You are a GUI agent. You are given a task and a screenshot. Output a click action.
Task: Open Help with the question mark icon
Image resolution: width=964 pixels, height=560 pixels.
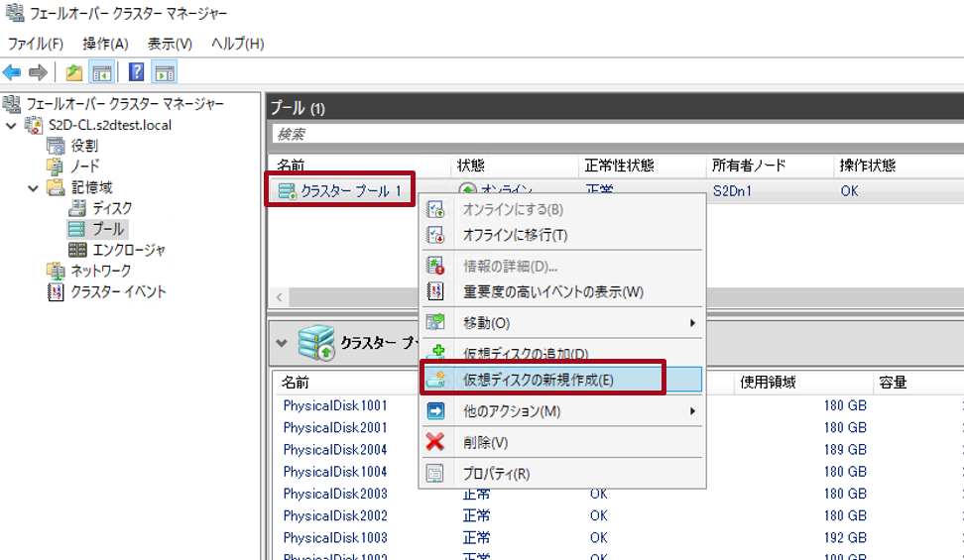137,72
